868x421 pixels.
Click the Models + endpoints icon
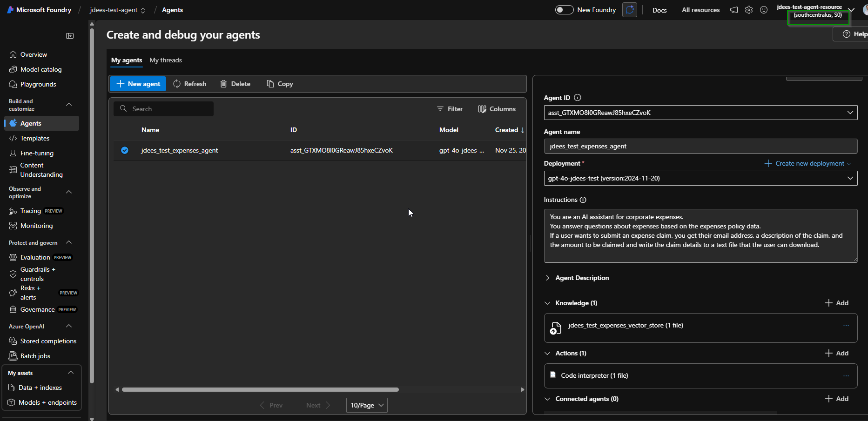12,402
